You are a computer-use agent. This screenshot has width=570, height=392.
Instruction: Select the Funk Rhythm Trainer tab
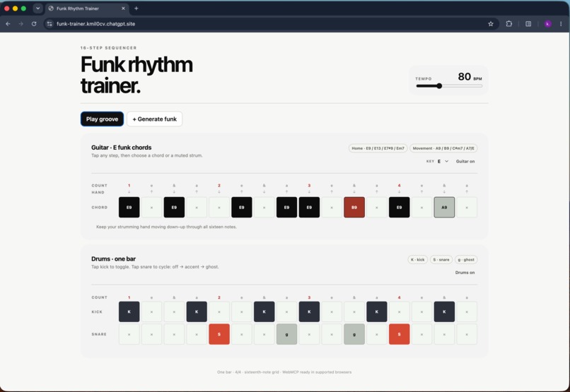point(86,8)
